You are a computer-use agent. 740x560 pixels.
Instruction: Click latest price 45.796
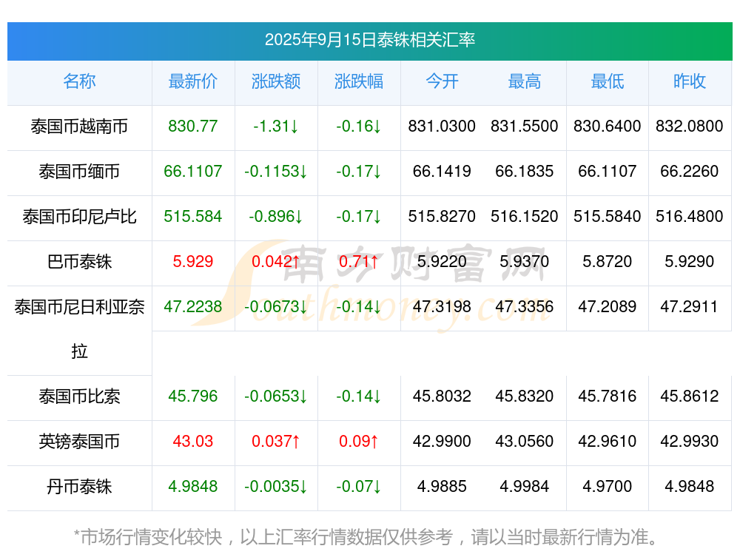pyautogui.click(x=193, y=397)
